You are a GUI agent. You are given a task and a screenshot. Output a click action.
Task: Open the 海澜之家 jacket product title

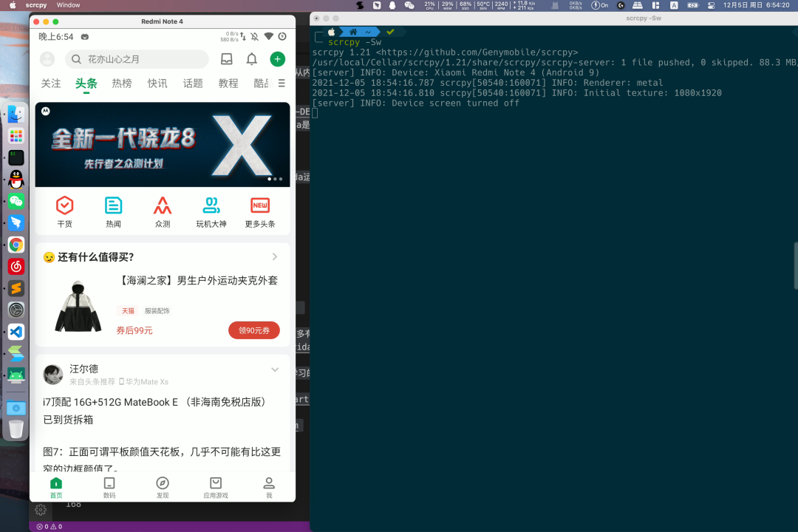(x=197, y=281)
